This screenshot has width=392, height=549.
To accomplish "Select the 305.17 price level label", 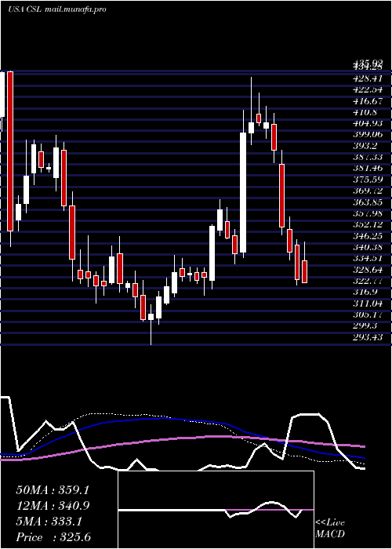I will point(367,314).
